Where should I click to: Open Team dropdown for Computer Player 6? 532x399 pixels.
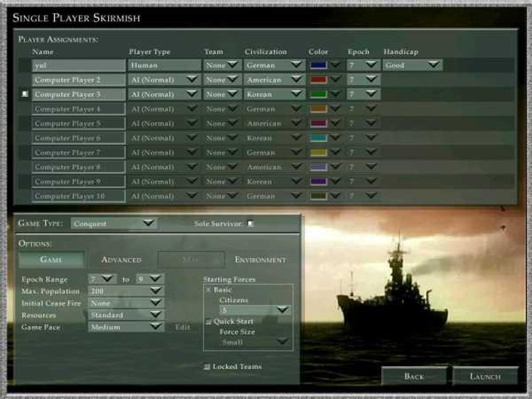(x=223, y=138)
